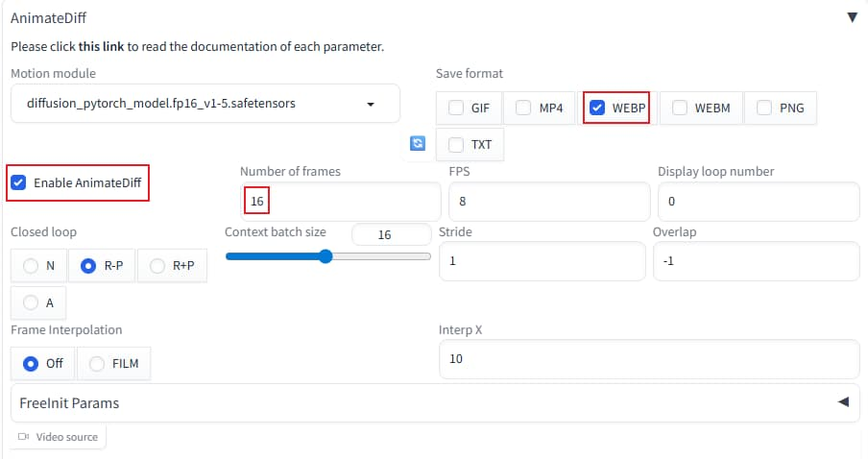The image size is (868, 459).
Task: Enable GIF save format
Action: tap(456, 109)
